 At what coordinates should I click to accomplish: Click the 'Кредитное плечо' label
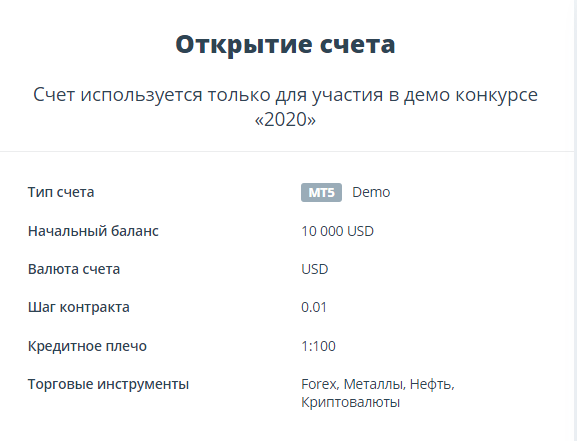click(87, 346)
